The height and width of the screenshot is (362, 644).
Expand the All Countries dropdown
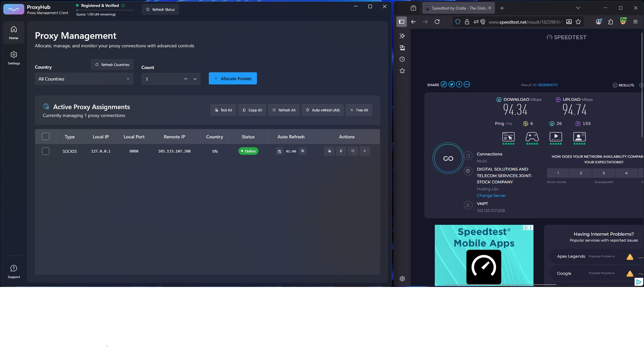[x=84, y=79]
